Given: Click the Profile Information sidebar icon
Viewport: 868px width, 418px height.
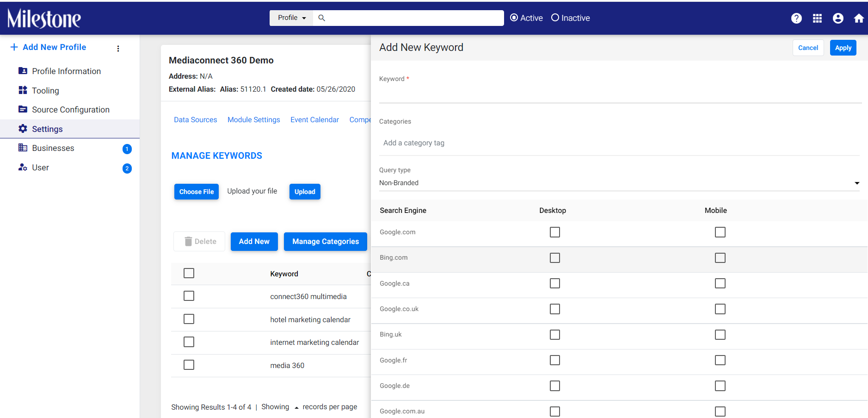Looking at the screenshot, I should [23, 71].
